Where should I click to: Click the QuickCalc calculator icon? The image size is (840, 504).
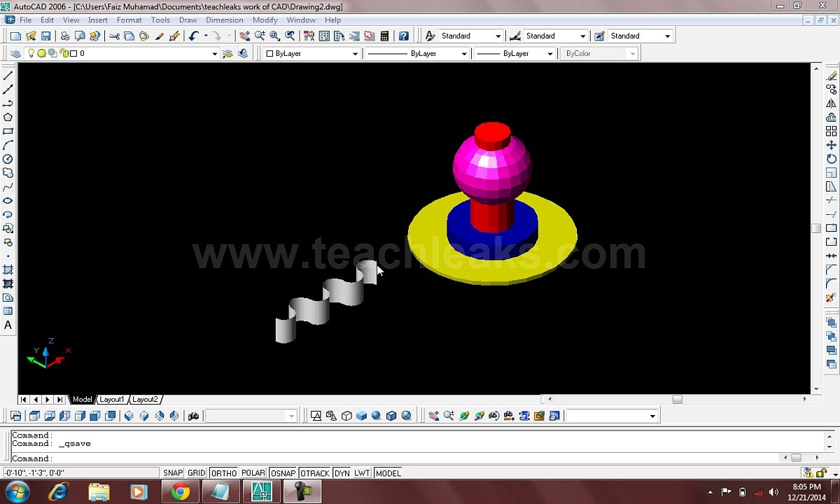(x=384, y=36)
